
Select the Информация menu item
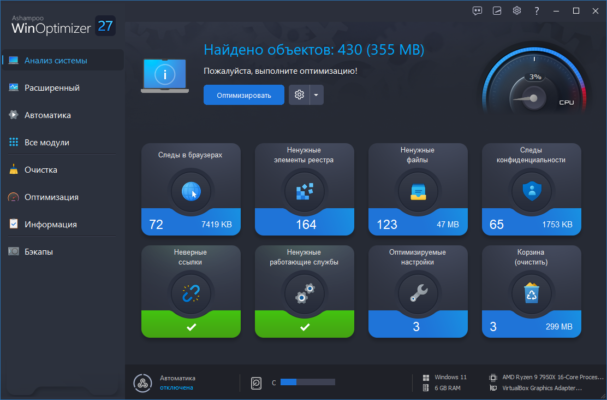click(x=63, y=224)
